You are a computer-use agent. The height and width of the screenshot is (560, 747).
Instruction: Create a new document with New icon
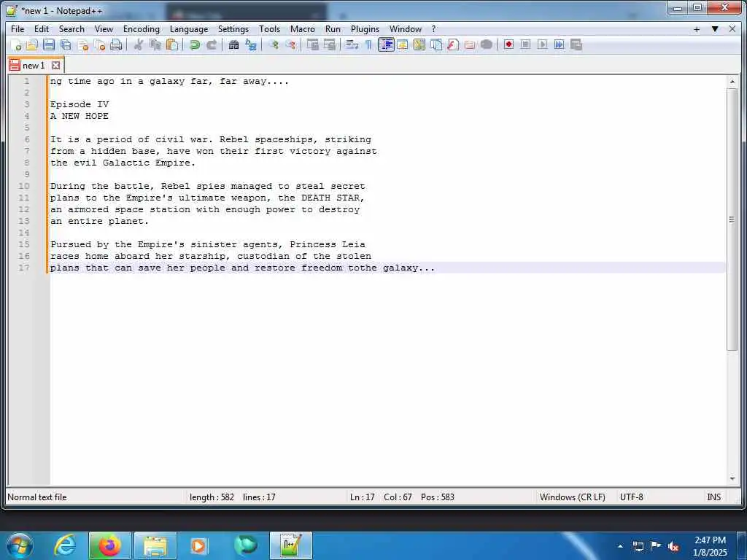coord(16,44)
